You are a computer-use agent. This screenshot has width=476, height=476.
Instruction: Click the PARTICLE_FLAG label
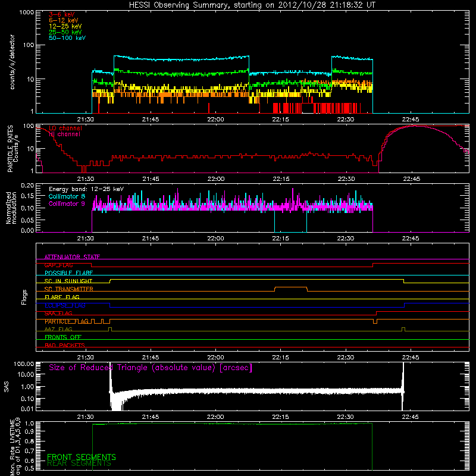tap(67, 321)
